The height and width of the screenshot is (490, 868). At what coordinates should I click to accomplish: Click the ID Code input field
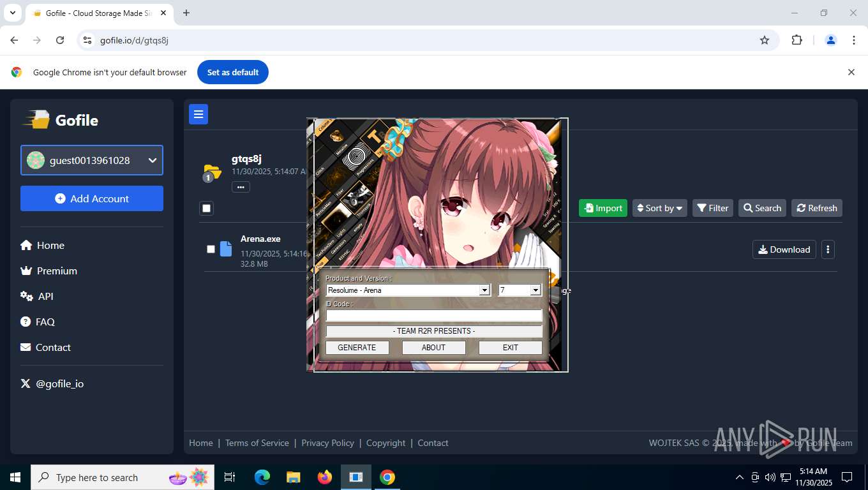coord(434,315)
